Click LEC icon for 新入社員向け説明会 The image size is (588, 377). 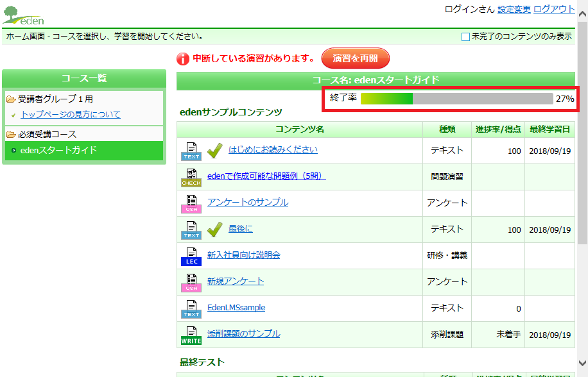(191, 256)
